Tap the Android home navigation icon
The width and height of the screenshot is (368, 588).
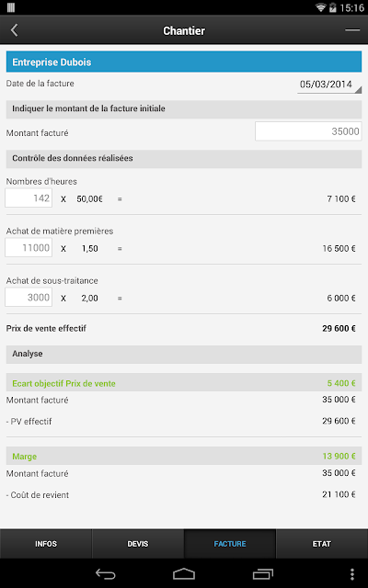184,573
